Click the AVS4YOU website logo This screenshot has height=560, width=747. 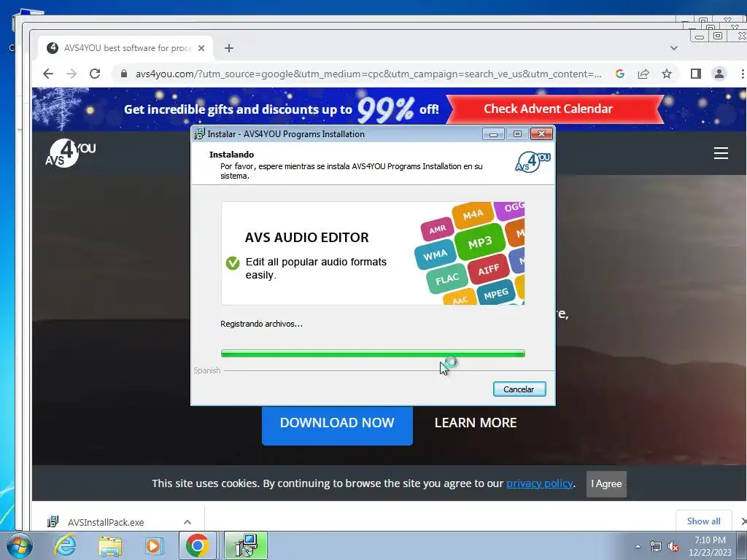coord(71,153)
